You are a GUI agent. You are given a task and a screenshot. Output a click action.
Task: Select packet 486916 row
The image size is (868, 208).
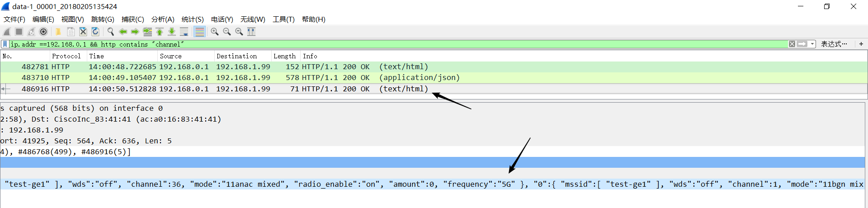(434, 89)
